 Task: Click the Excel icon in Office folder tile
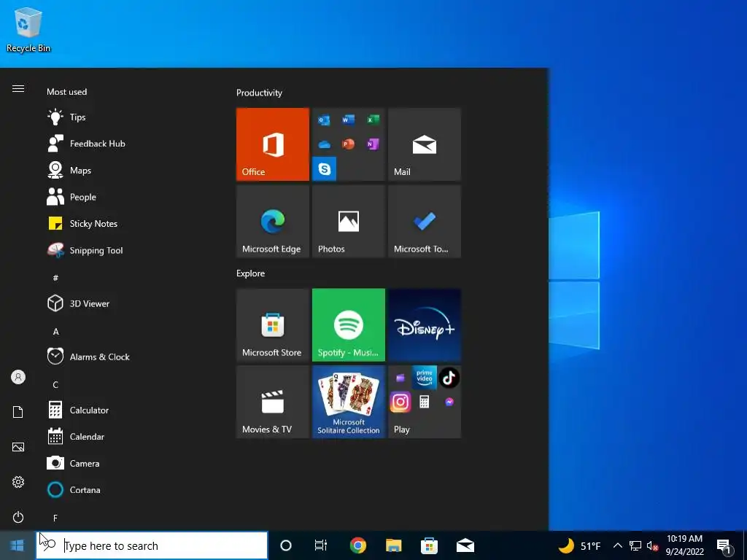pos(373,120)
